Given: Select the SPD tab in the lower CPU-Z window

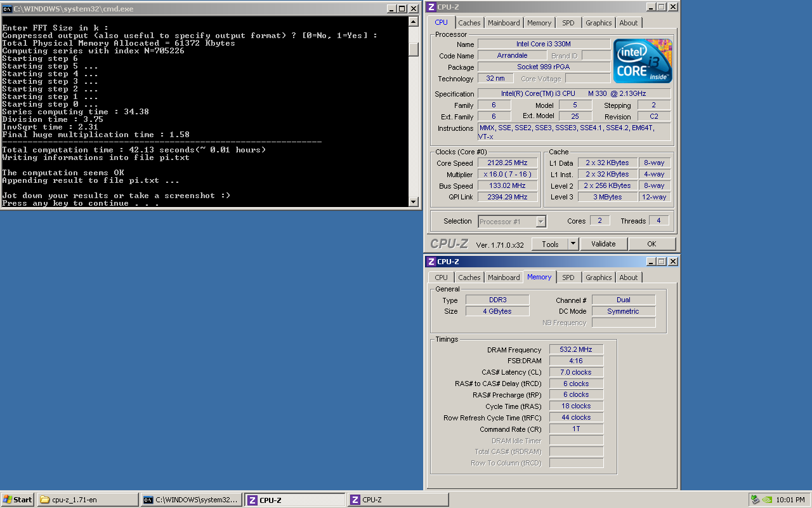Looking at the screenshot, I should 568,277.
